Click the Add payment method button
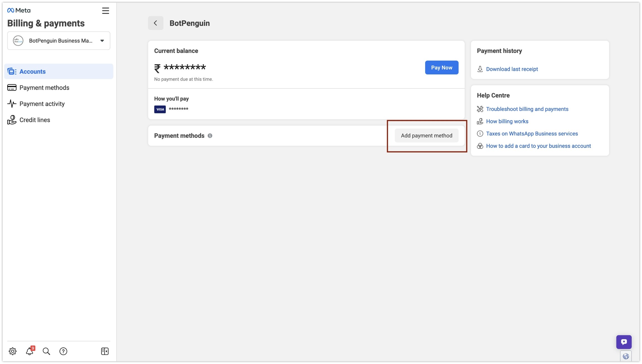The height and width of the screenshot is (364, 642). [426, 136]
